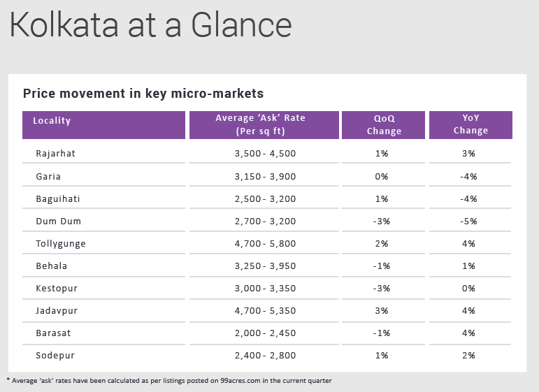Select the Garia locality cell

(48, 176)
